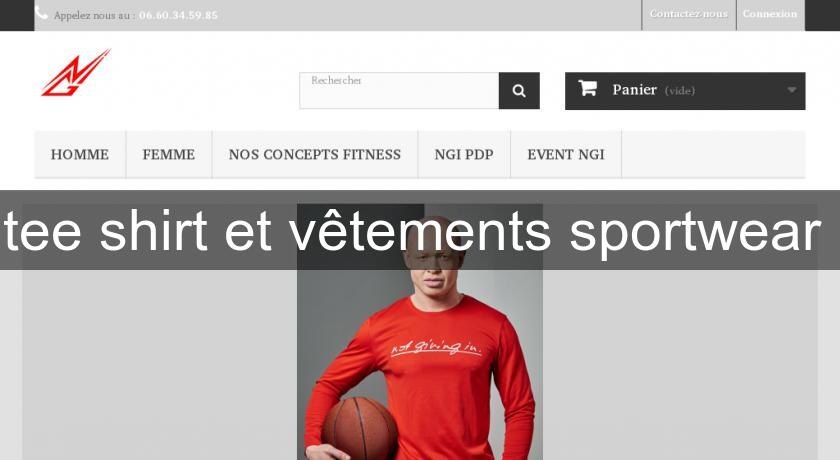Click the basketball in the photo
This screenshot has height=460, width=840.
coord(359,429)
